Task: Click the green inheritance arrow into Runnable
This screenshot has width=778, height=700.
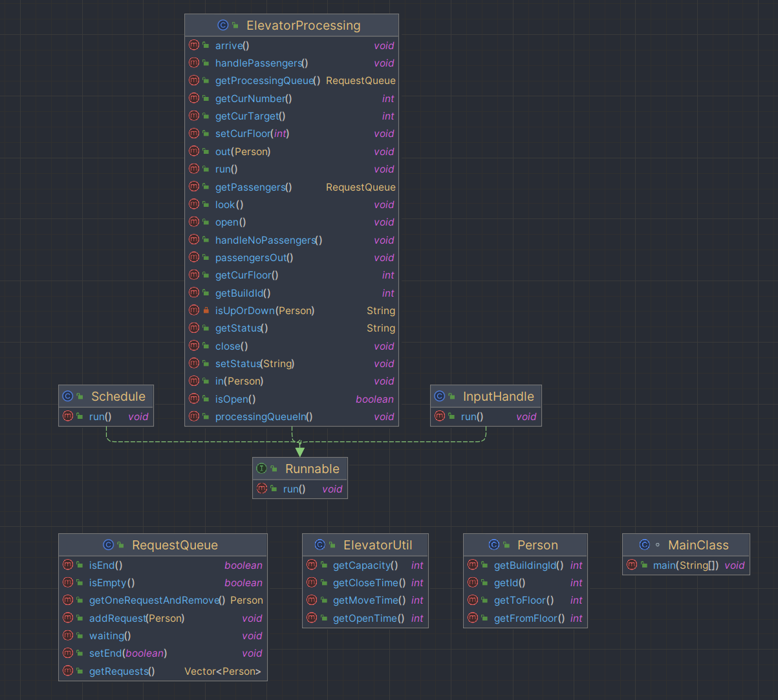Action: click(299, 451)
